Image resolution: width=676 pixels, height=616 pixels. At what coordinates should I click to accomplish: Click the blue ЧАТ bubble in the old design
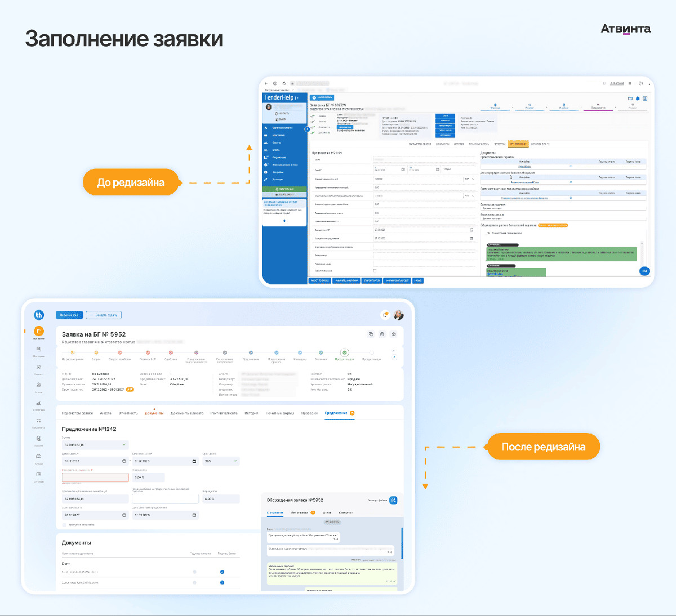(644, 271)
